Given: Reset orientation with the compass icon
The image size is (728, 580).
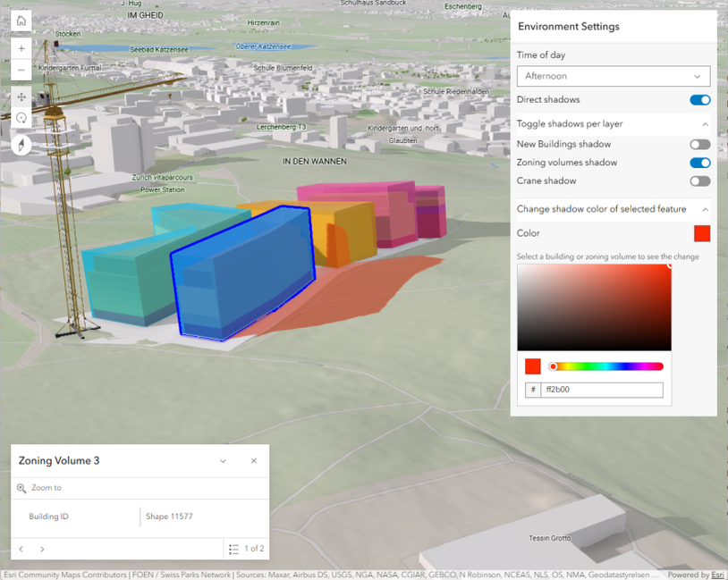Looking at the screenshot, I should 21,145.
